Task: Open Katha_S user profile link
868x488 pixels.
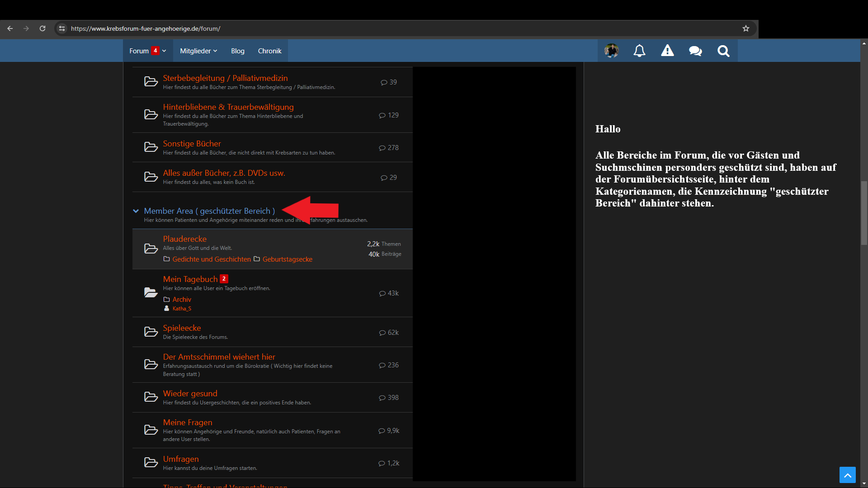Action: pos(182,309)
